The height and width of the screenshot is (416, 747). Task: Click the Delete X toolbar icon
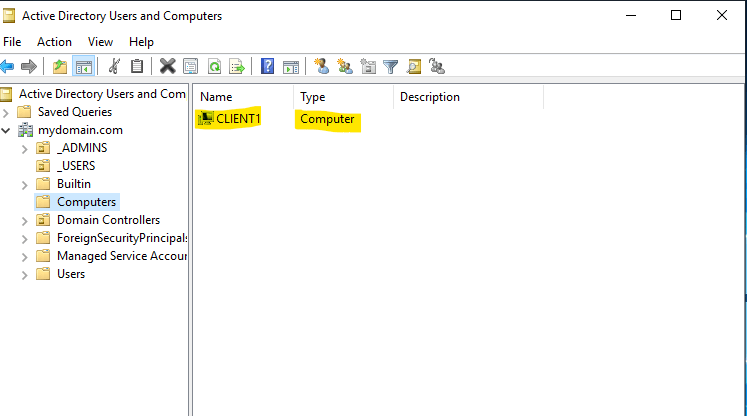click(167, 67)
